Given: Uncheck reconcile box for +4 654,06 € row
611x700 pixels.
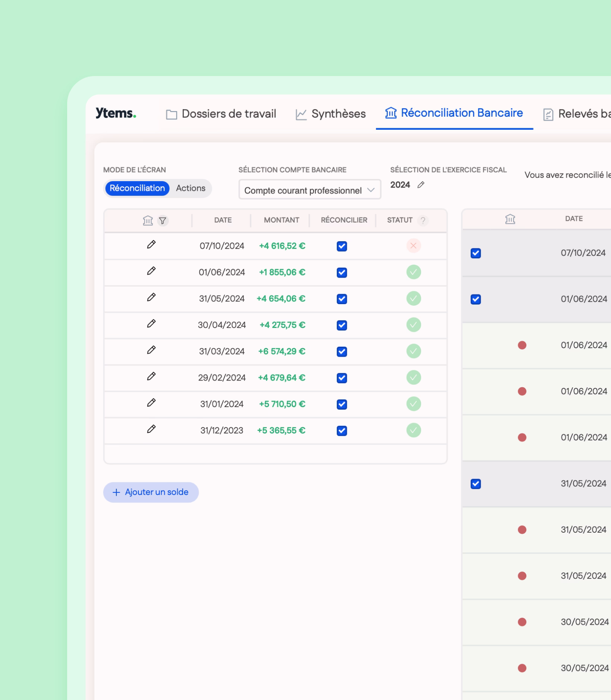Looking at the screenshot, I should (x=342, y=299).
